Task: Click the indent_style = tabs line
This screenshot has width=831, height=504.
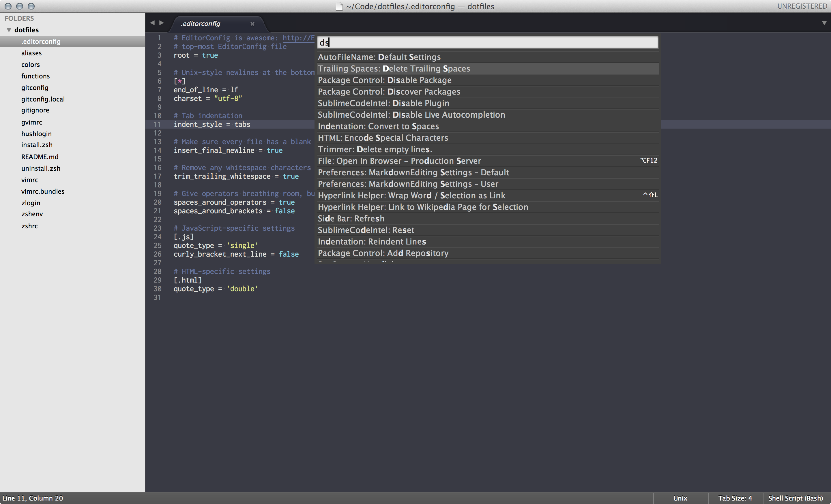Action: tap(212, 124)
